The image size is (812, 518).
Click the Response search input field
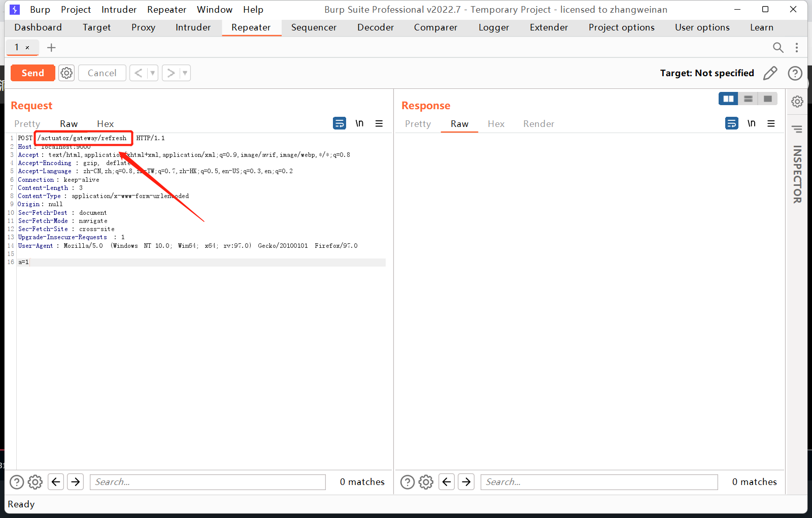(599, 482)
